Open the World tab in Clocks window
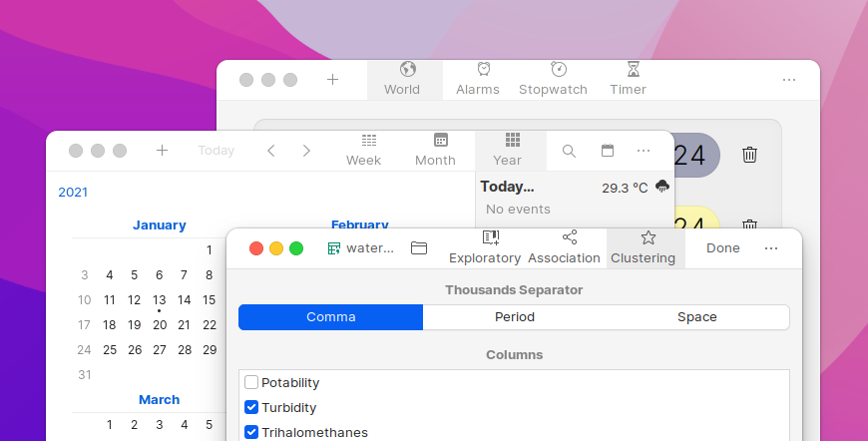Screen dimensions: 868x441 404,80
